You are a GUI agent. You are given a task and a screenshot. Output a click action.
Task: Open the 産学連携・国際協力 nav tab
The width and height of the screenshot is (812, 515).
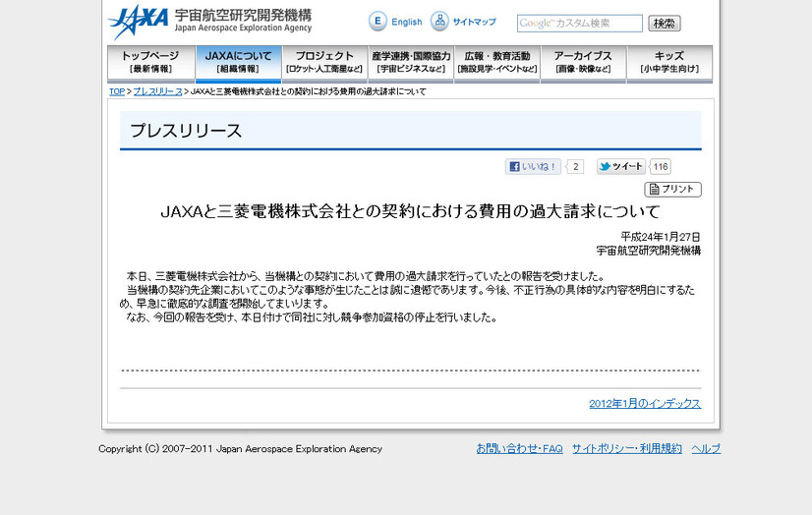click(411, 64)
